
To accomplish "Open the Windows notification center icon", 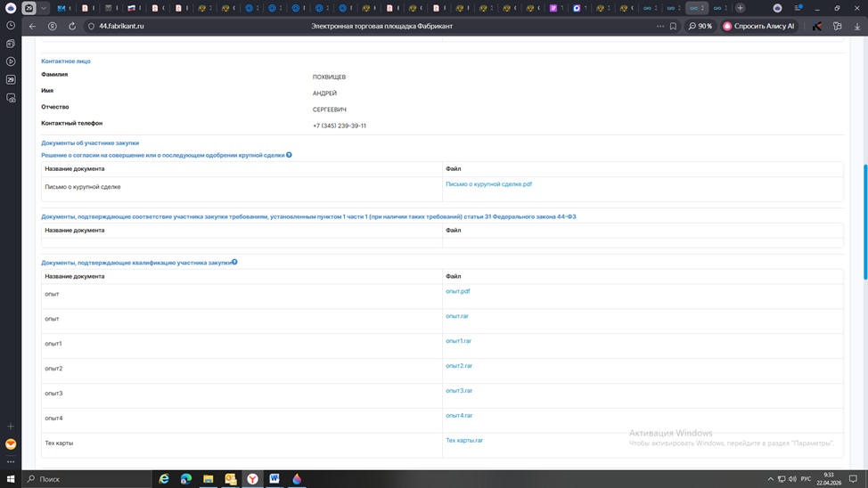I will 853,479.
